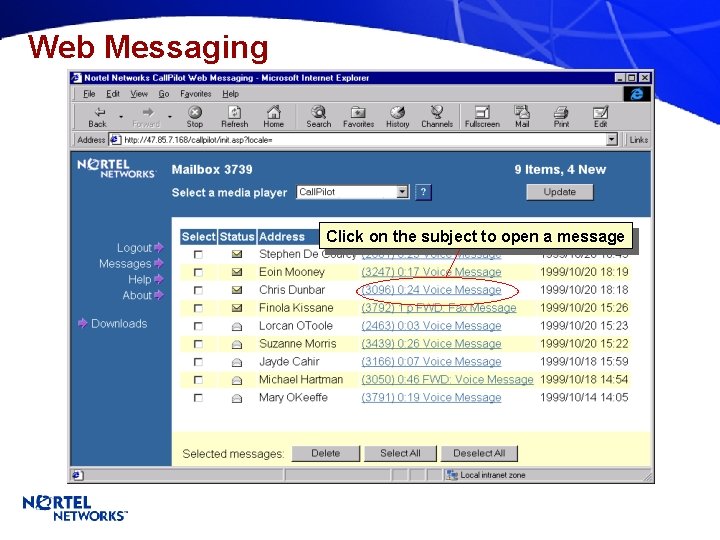Open (3050) 0:46 FWD: Voice Message link
Screen dimensions: 720x540
[x=447, y=380]
